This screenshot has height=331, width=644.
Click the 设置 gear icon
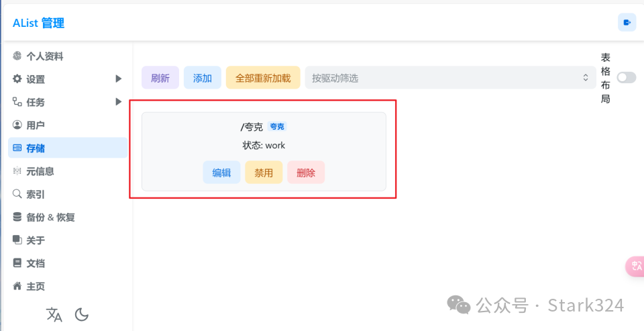coord(17,79)
